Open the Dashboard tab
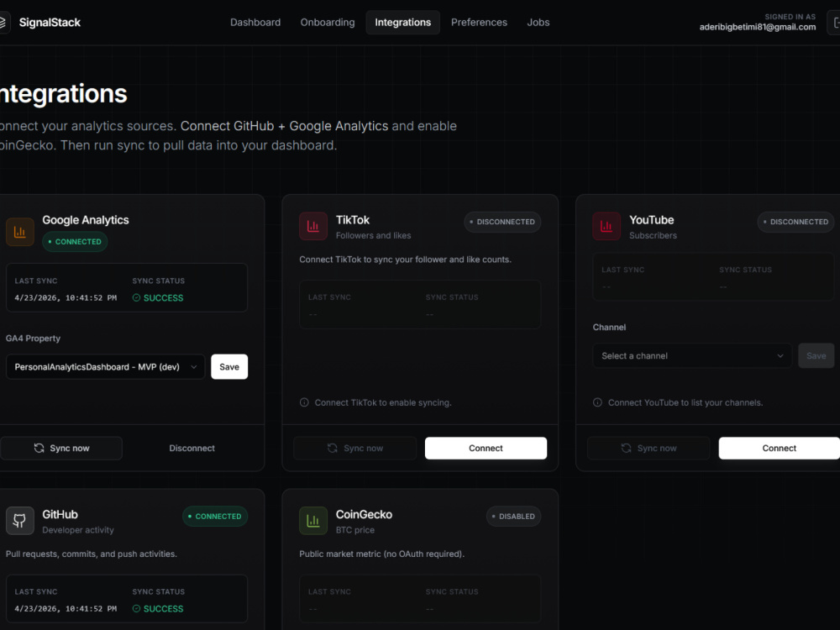 [x=255, y=23]
